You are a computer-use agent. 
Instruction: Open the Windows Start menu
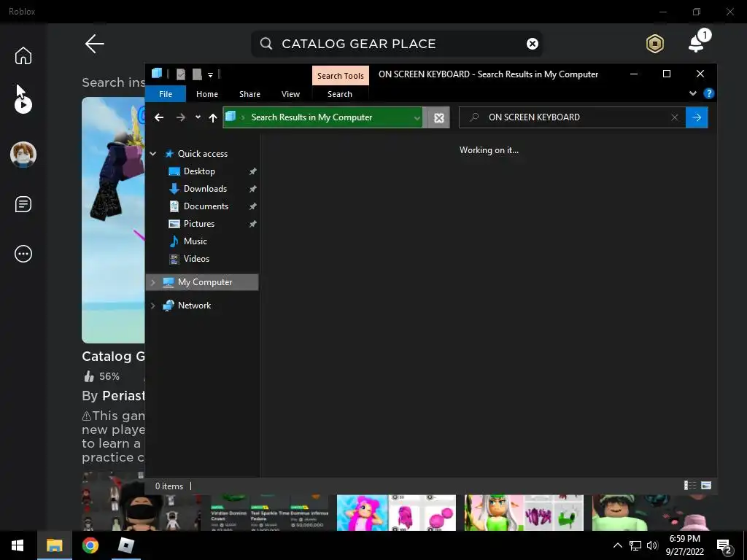pyautogui.click(x=18, y=545)
